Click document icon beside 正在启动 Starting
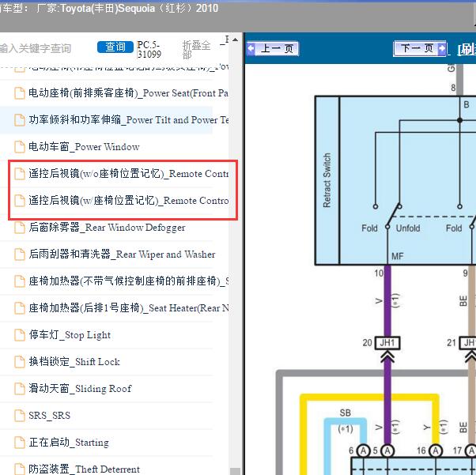The height and width of the screenshot is (475, 476). (20, 443)
